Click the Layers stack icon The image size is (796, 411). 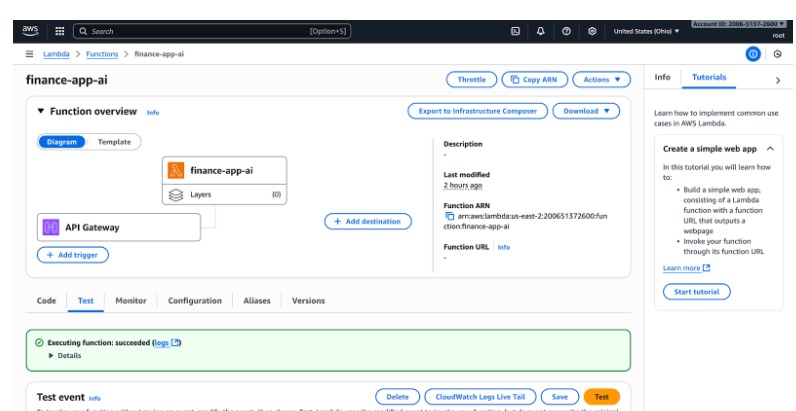(176, 195)
